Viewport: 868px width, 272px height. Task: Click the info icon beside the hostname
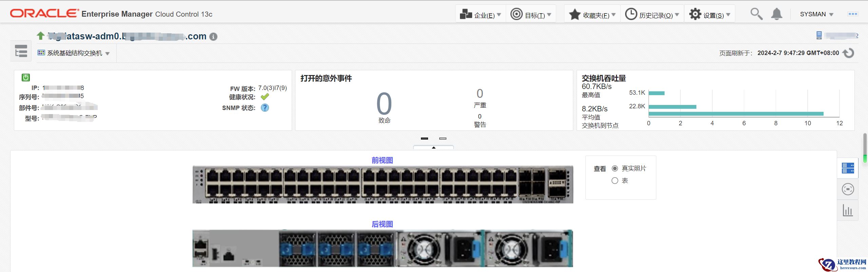coord(213,37)
